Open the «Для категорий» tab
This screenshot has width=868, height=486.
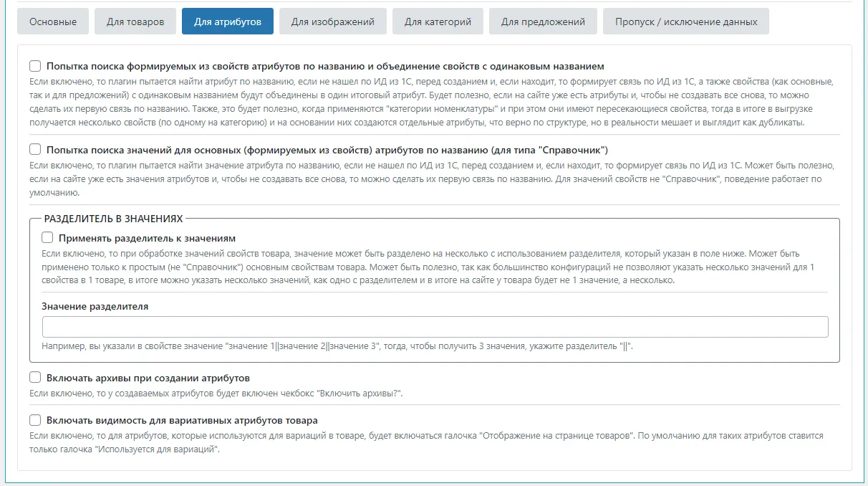pos(436,21)
